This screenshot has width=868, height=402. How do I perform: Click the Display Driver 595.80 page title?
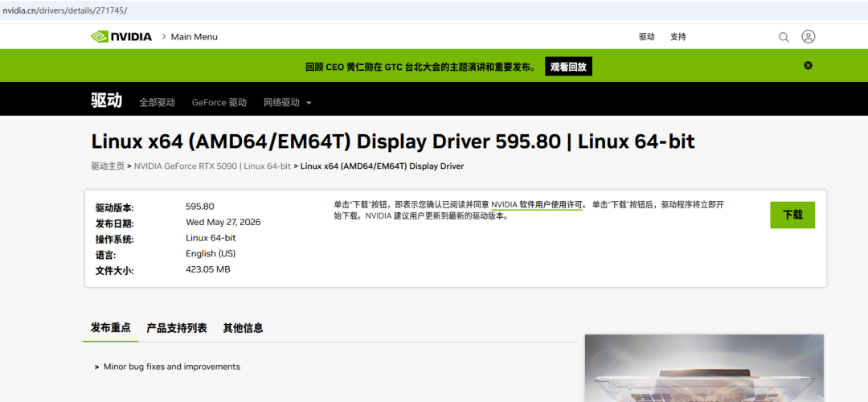pos(392,142)
